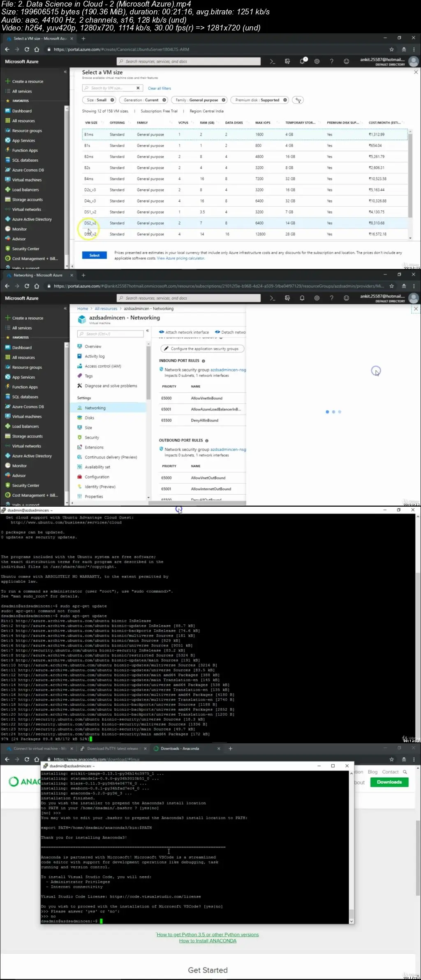Collapse the Azure sidebar in VM size window
This screenshot has height=980, width=421.
(65, 72)
